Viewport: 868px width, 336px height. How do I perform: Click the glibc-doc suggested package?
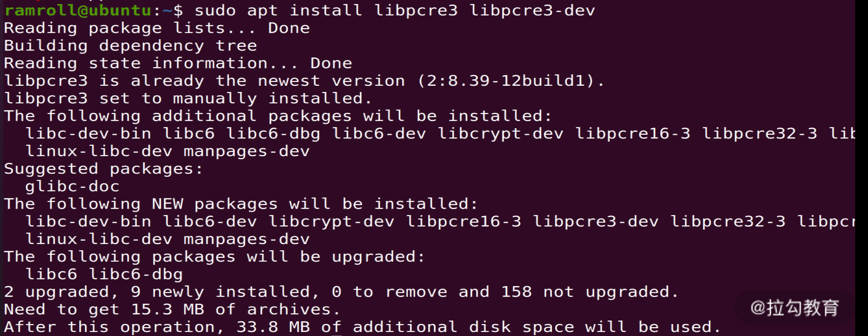(x=72, y=186)
